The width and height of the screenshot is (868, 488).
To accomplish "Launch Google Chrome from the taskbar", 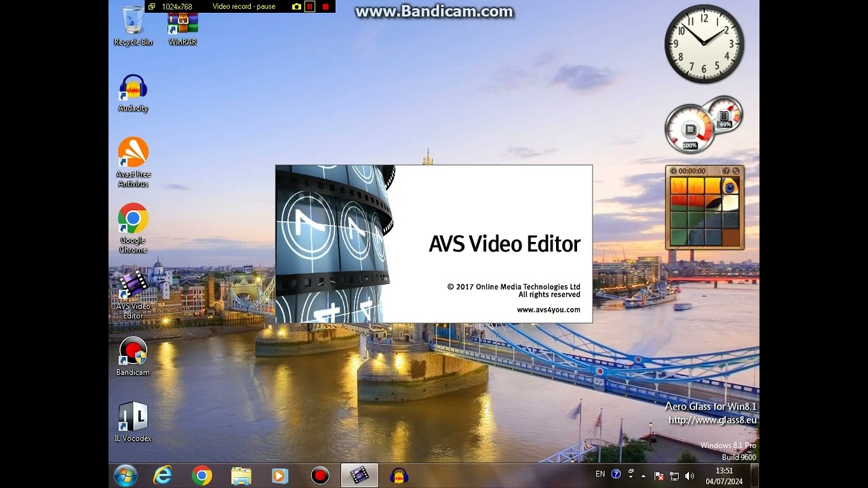I will [x=201, y=476].
